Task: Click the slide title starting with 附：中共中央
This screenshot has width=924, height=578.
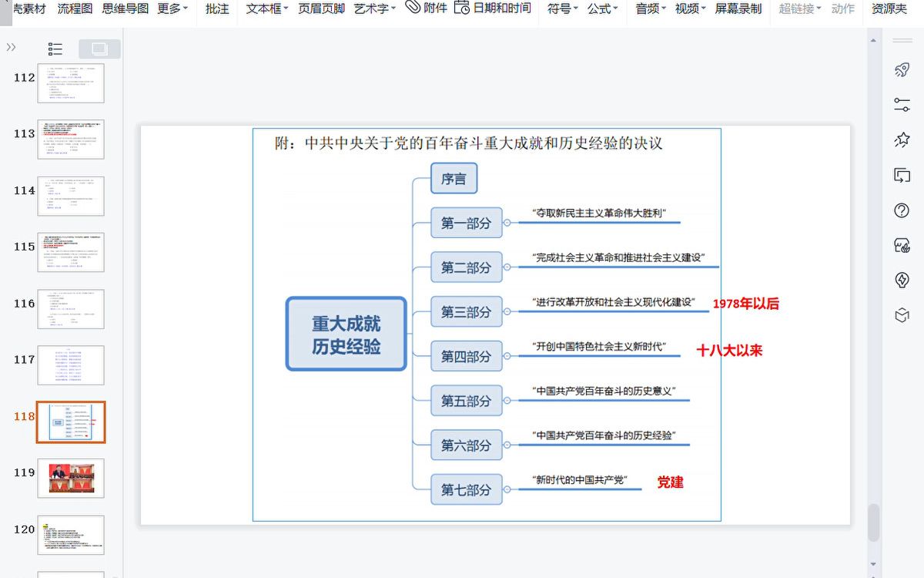Action: point(469,143)
